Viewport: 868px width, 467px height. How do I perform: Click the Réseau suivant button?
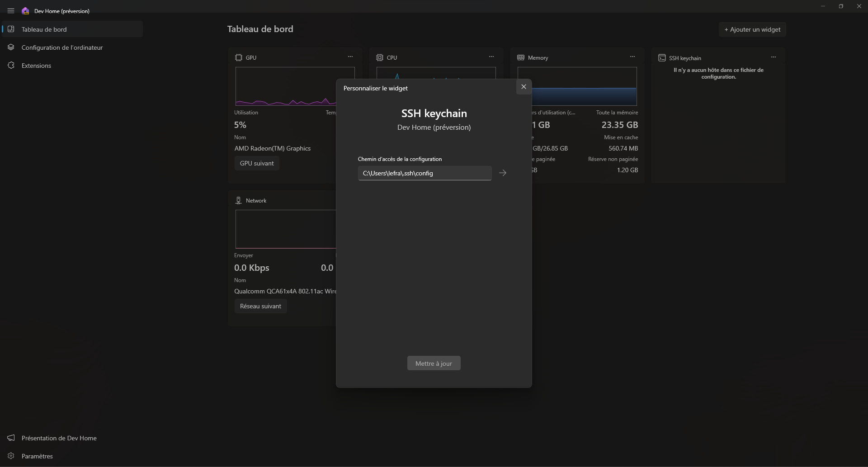click(x=261, y=306)
